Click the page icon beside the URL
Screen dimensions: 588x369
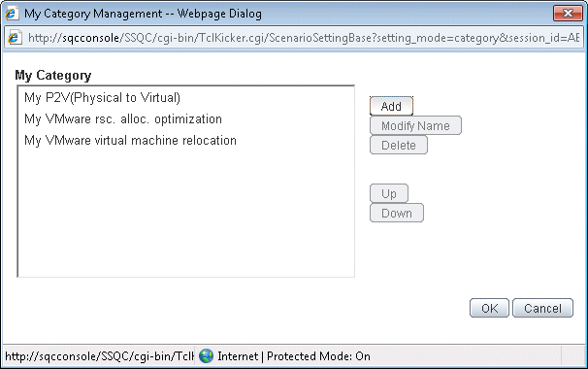[x=15, y=38]
